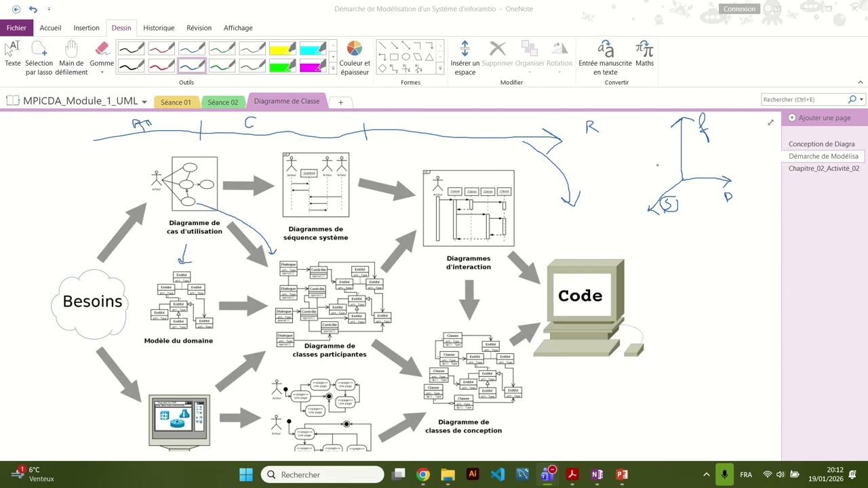Choose the ellipse shape

pyautogui.click(x=406, y=57)
